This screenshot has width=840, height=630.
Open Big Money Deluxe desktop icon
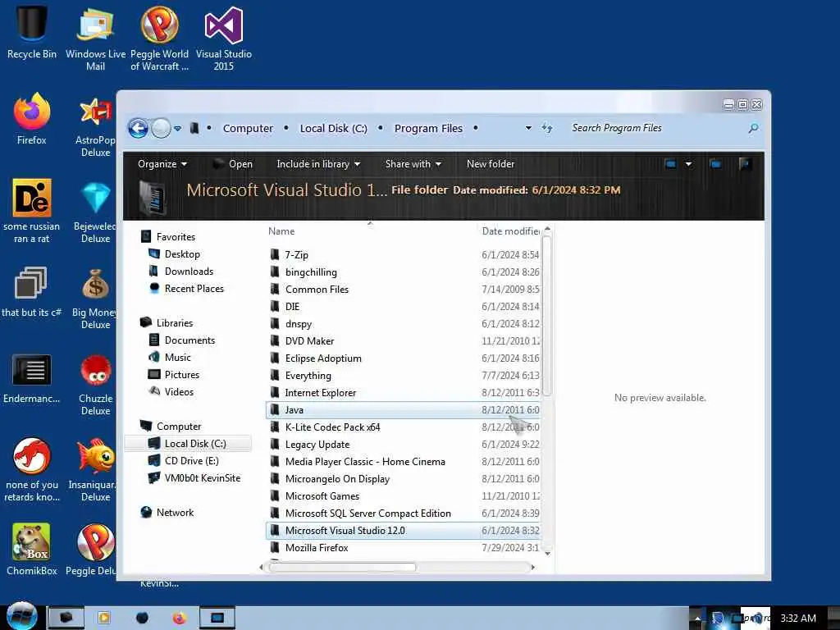pos(95,298)
